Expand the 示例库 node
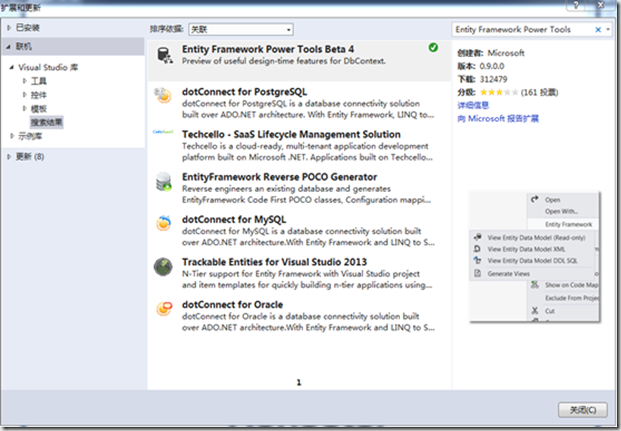This screenshot has height=431, width=621. 12,136
